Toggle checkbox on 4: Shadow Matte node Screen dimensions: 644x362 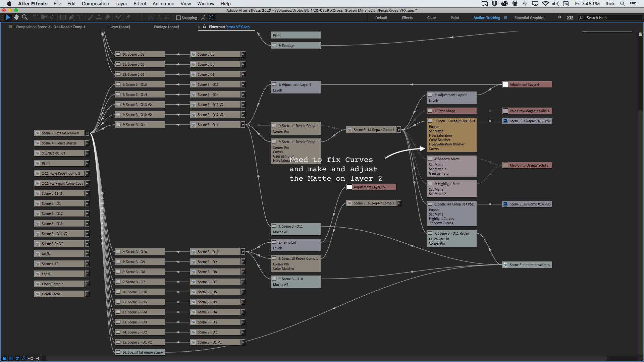click(x=430, y=159)
